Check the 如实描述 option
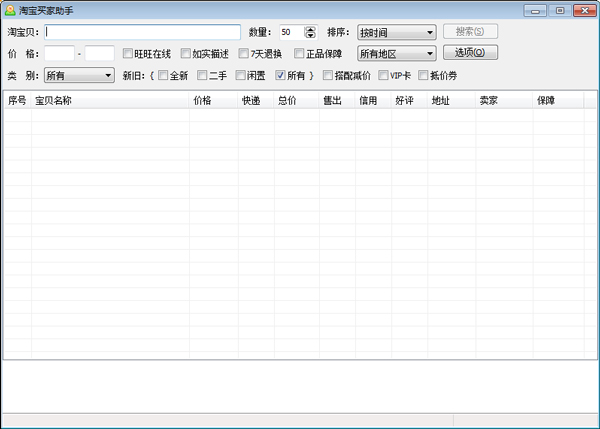 [x=186, y=54]
